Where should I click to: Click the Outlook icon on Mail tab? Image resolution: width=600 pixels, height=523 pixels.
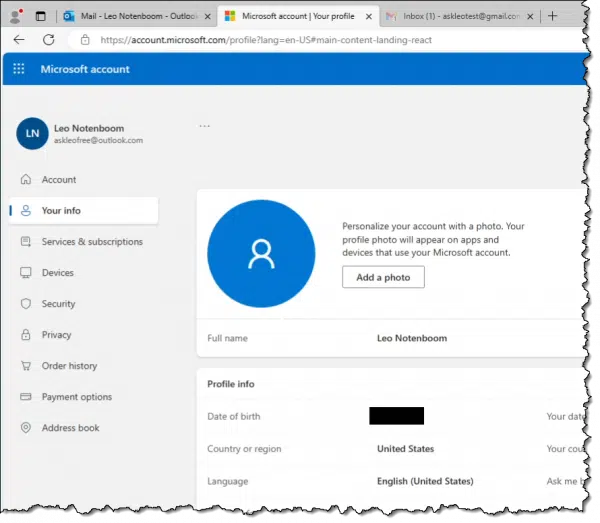tap(69, 16)
